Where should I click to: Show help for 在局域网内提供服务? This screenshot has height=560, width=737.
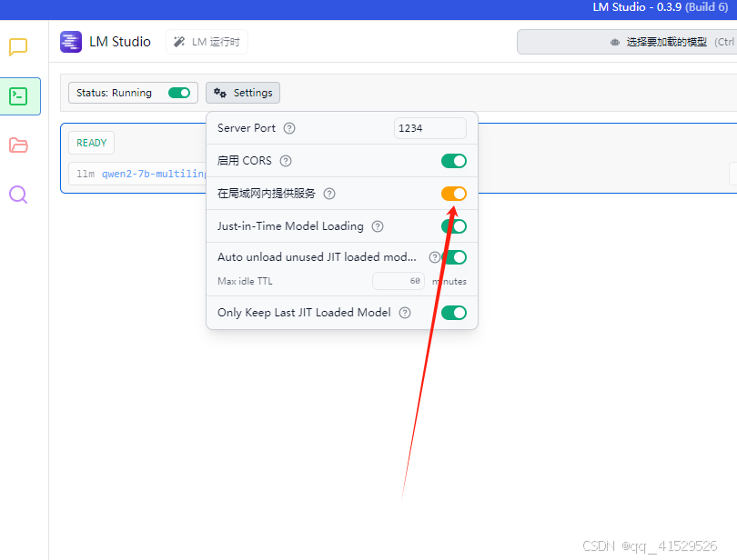click(x=329, y=194)
